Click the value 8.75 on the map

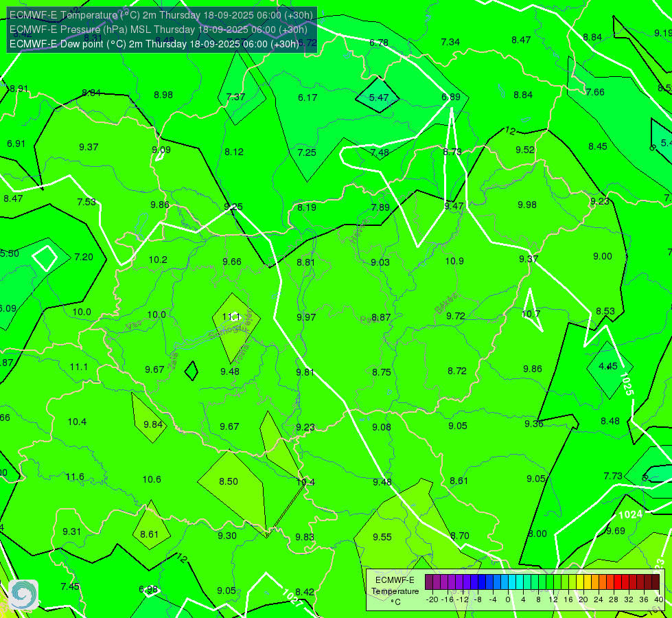tap(382, 372)
